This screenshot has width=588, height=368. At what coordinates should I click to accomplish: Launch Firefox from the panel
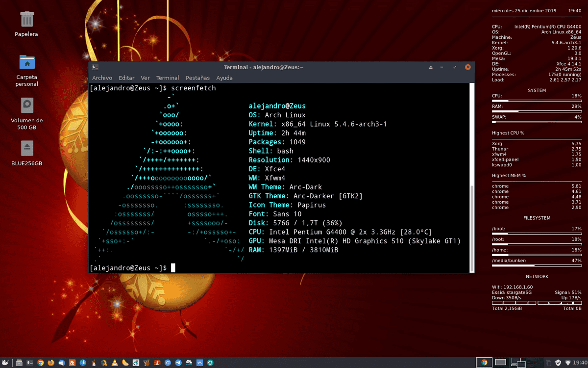tap(51, 363)
